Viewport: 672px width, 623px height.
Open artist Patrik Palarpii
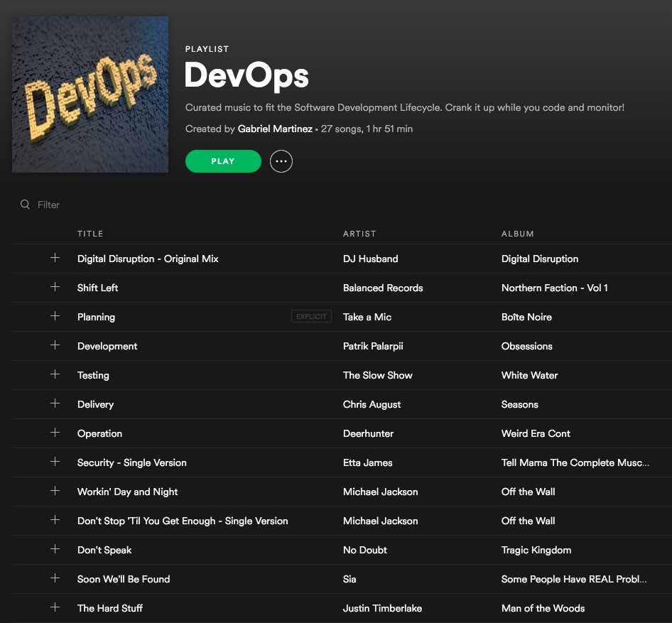[373, 346]
